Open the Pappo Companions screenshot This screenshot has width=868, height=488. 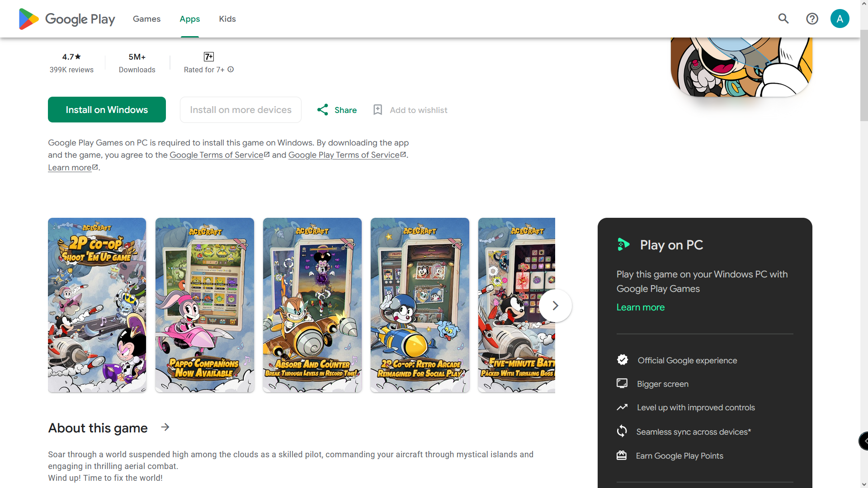205,305
